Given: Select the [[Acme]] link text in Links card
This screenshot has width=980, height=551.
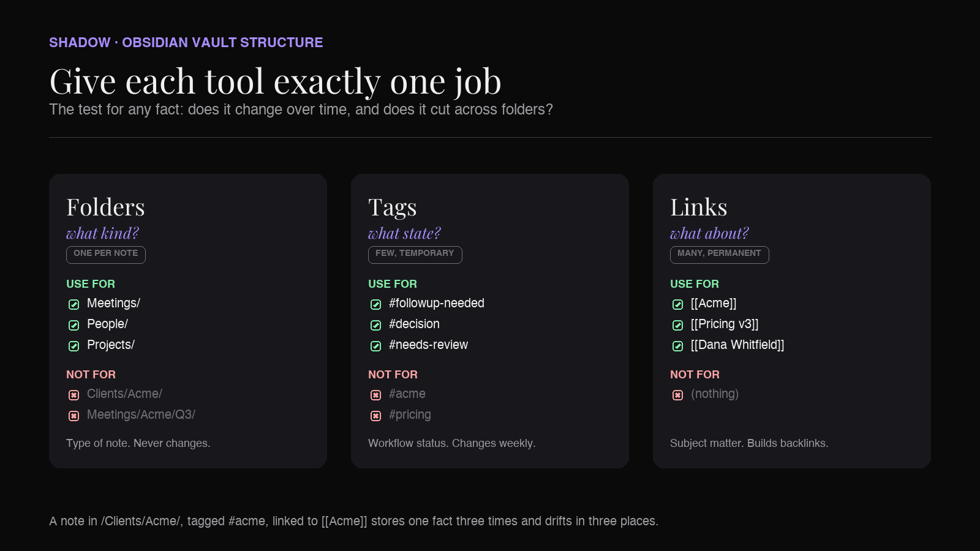Looking at the screenshot, I should point(714,303).
